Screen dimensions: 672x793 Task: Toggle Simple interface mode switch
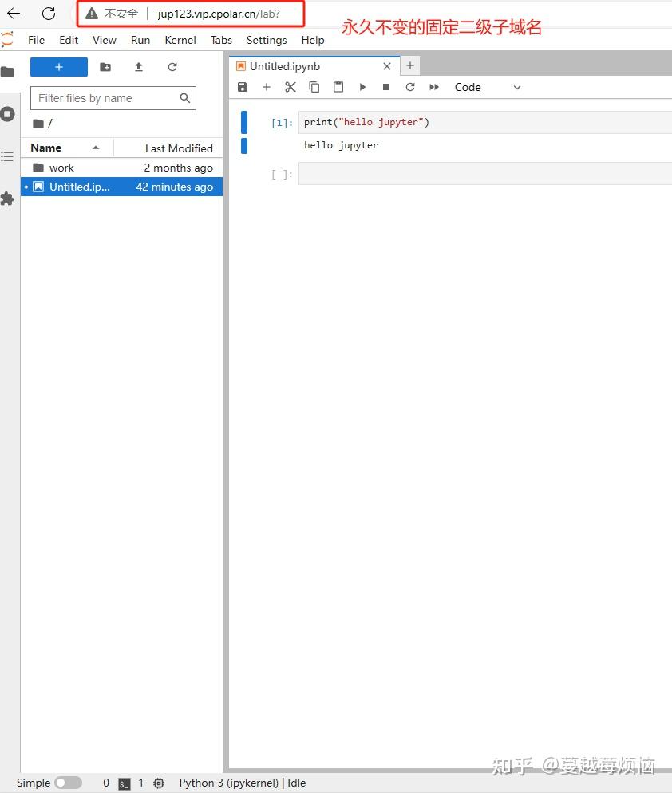pyautogui.click(x=69, y=783)
